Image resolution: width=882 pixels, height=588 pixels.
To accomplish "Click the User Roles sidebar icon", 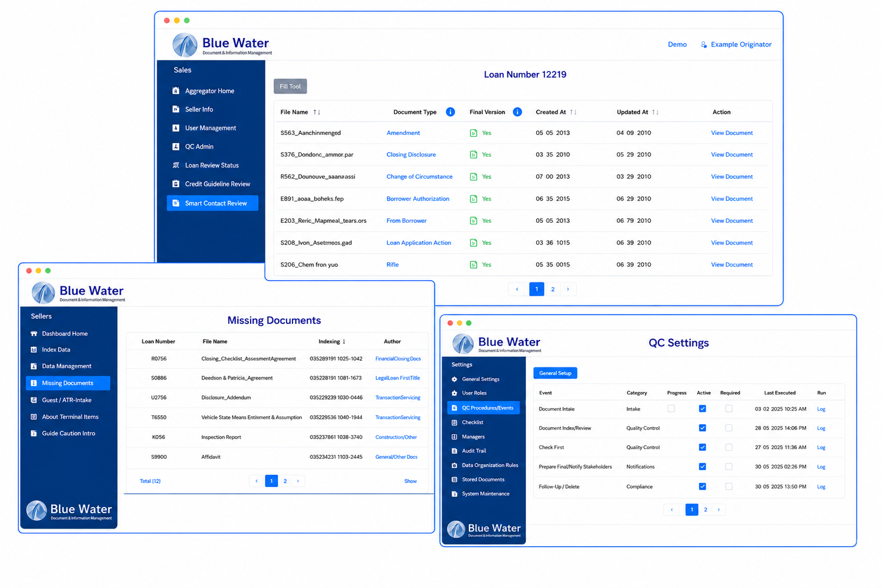I will pyautogui.click(x=455, y=393).
